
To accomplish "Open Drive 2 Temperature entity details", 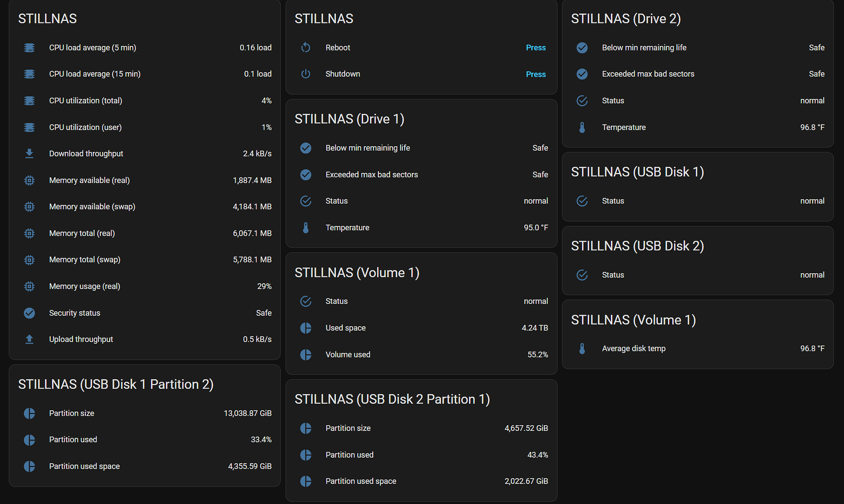I will click(624, 128).
